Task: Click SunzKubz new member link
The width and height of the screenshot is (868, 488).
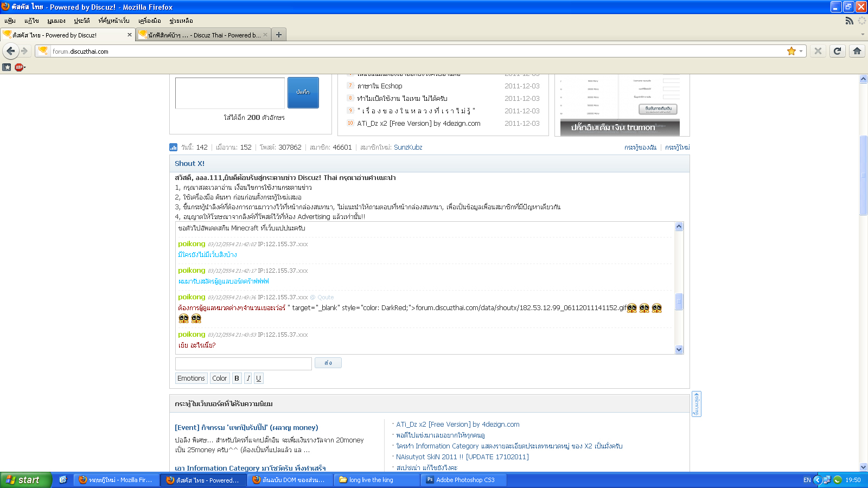Action: tap(408, 147)
